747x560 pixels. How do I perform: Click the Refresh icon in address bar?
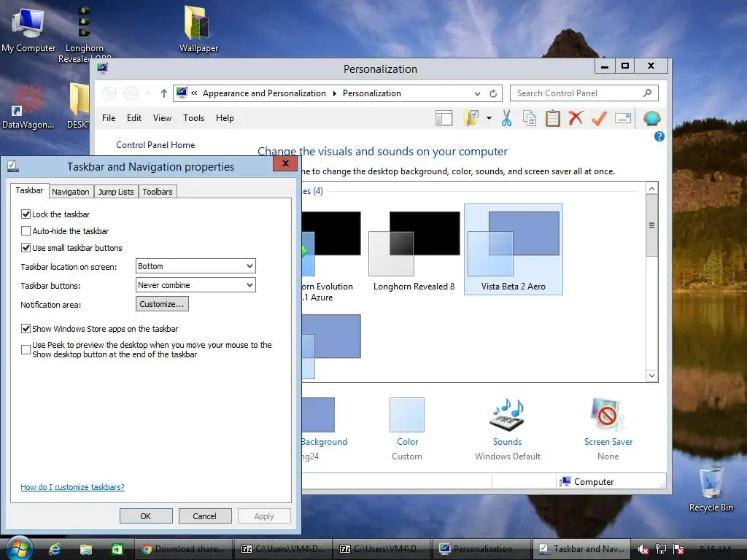493,93
